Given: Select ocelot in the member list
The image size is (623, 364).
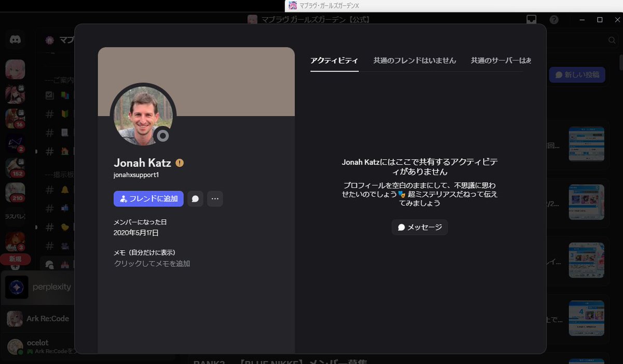Looking at the screenshot, I should point(39,343).
